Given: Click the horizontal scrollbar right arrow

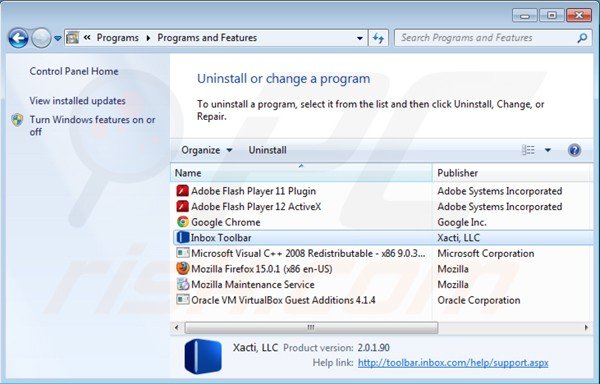Looking at the screenshot, I should 586,327.
